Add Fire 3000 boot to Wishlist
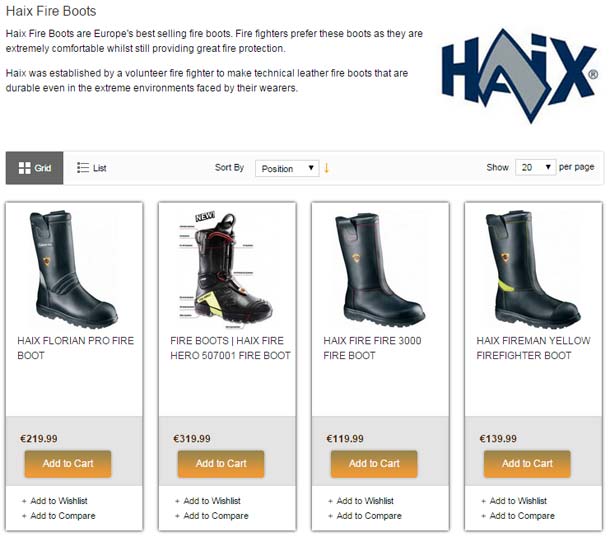Image resolution: width=610 pixels, height=537 pixels. tap(365, 501)
